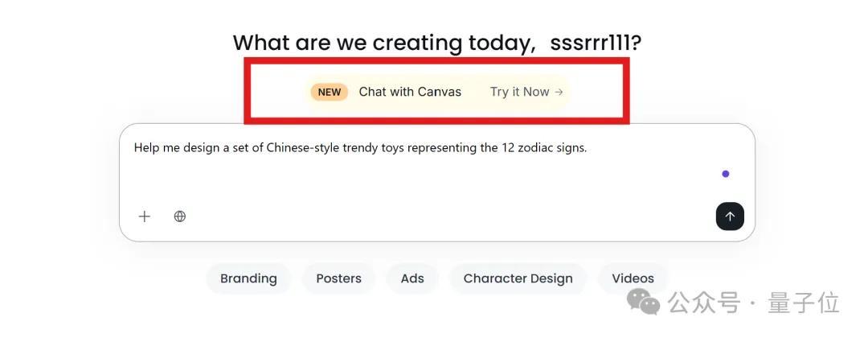
Task: Click the orange NEW badge
Action: [330, 92]
